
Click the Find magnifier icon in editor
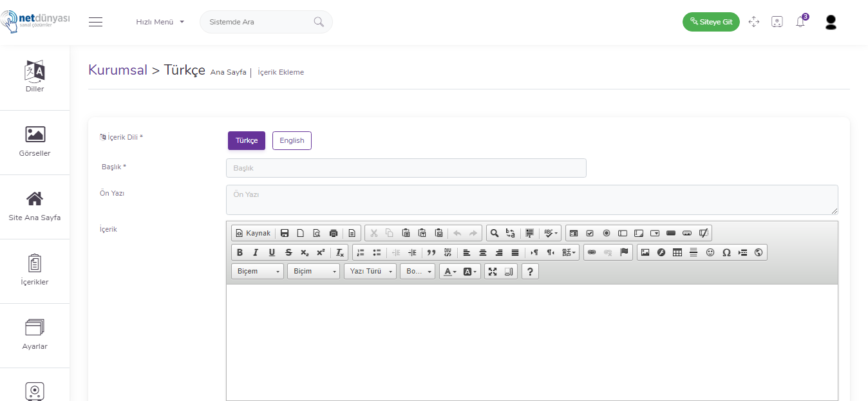pos(494,233)
